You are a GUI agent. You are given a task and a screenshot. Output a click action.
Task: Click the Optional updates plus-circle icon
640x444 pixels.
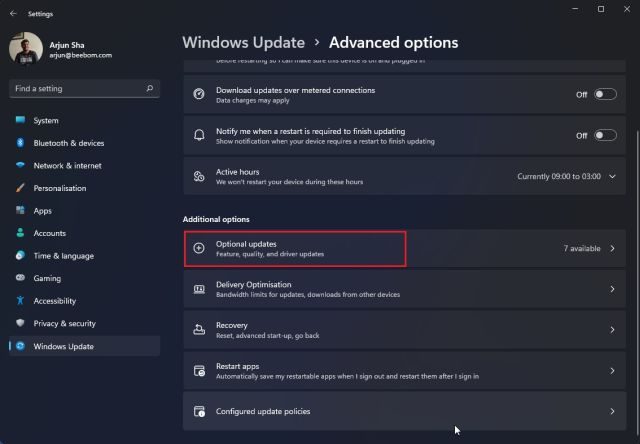(x=199, y=248)
